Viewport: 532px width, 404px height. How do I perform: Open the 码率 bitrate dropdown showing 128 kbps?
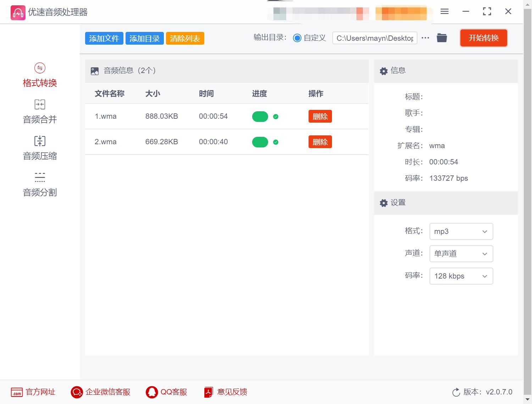coord(461,276)
